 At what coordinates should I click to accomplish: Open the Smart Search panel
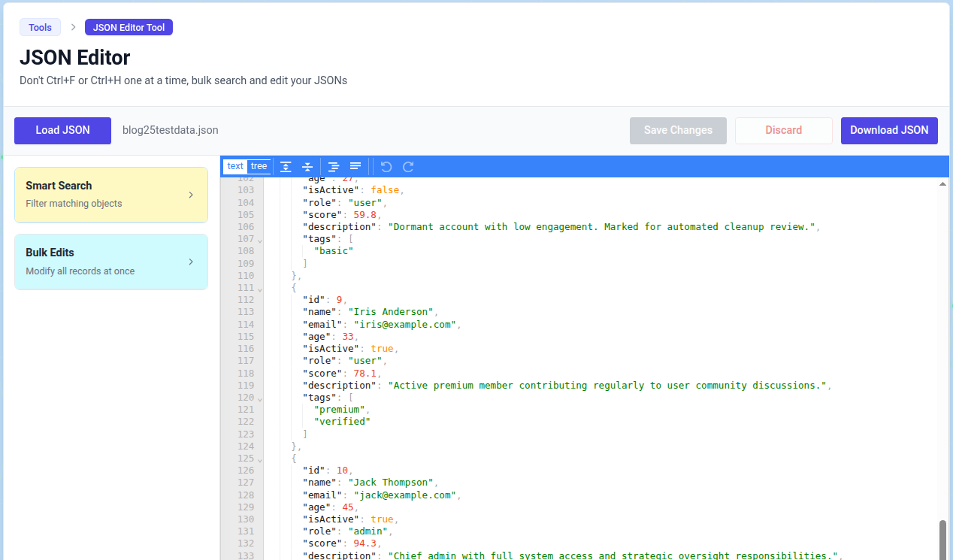coord(111,195)
